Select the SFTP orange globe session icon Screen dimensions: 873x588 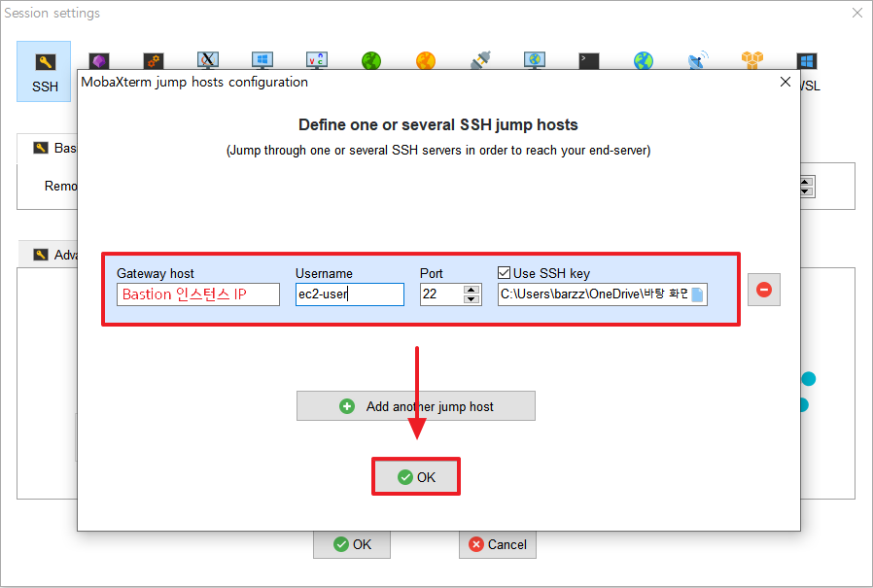426,60
